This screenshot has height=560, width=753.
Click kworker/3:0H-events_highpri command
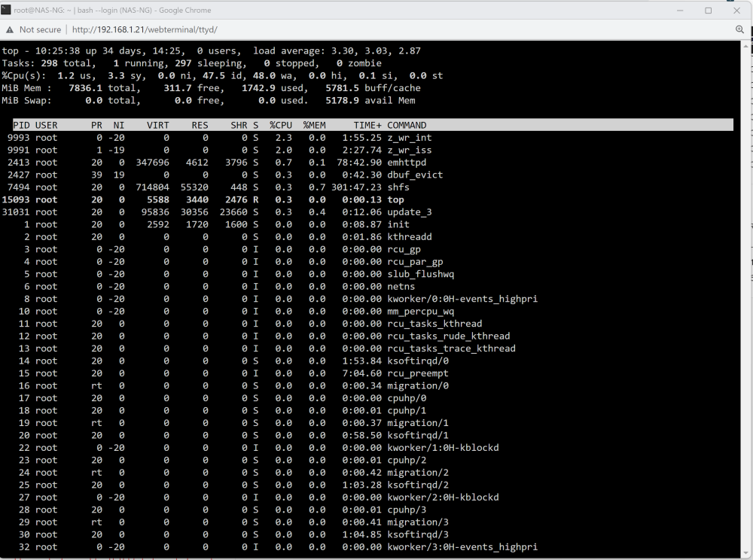(x=462, y=547)
